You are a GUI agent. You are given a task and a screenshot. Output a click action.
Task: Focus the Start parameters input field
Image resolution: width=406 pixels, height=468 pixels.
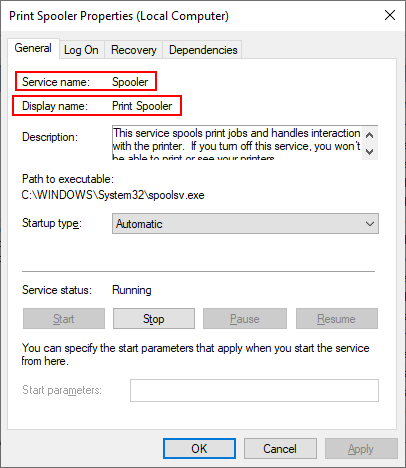[254, 390]
